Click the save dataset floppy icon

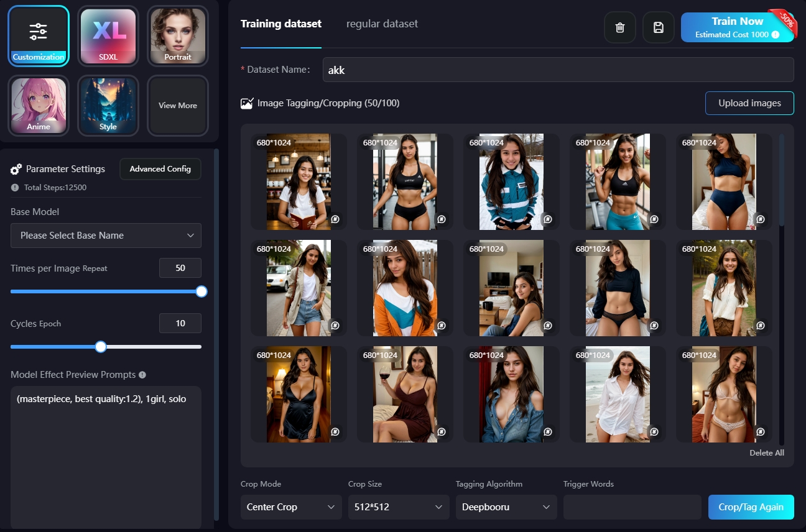[658, 27]
